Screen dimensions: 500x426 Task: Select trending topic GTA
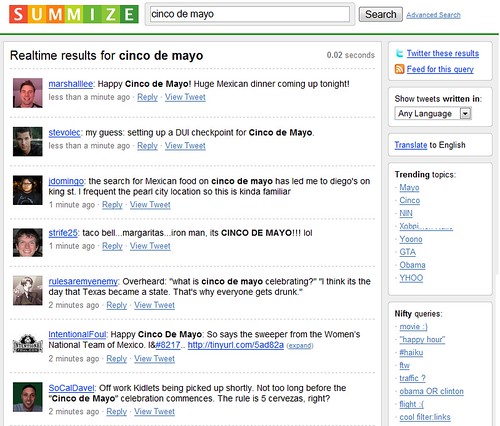[x=408, y=252]
